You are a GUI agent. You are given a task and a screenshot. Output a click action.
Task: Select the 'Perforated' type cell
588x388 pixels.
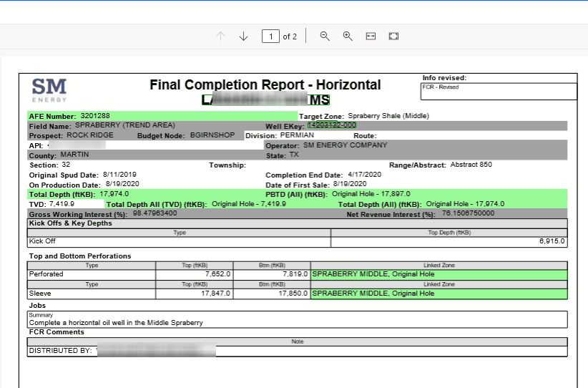pos(92,274)
